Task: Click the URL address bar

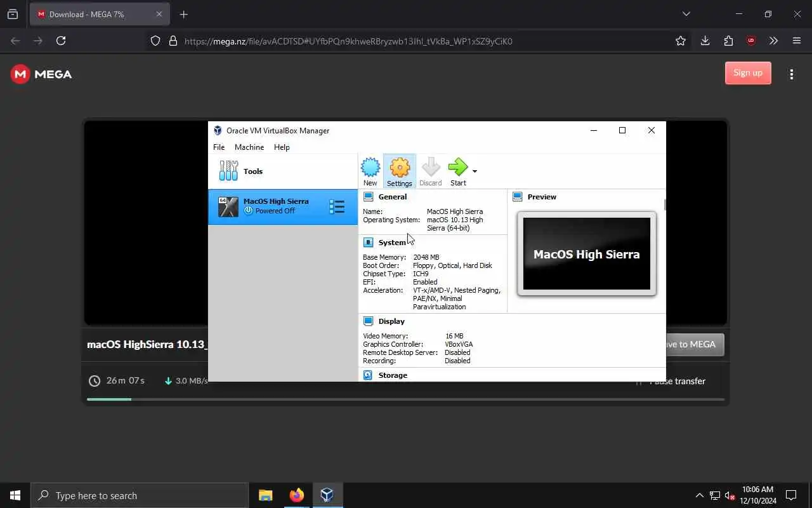Action: click(x=419, y=41)
